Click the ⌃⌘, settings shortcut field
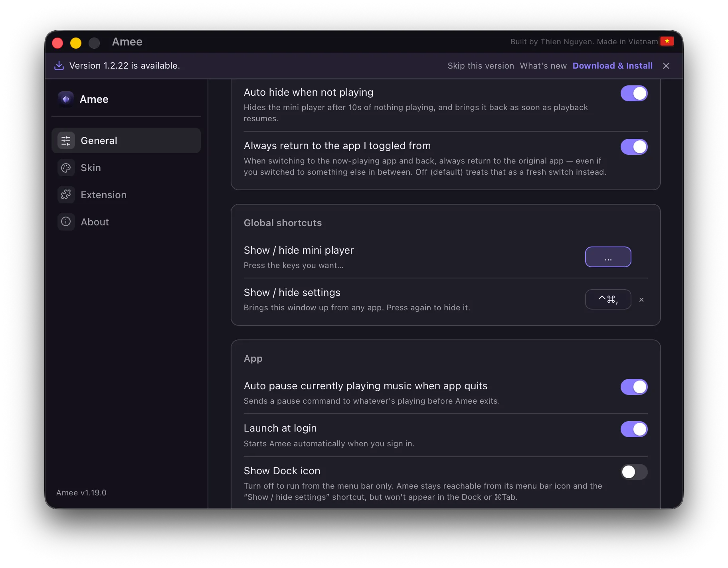 coord(608,299)
